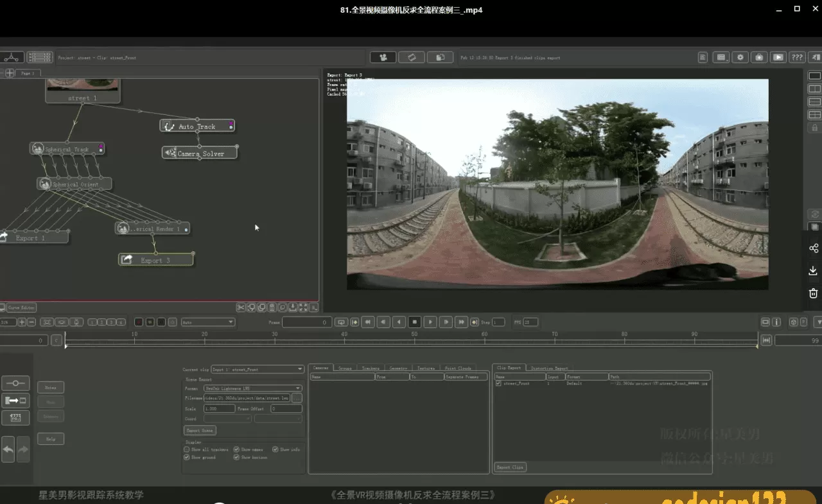This screenshot has width=822, height=504.
Task: Switch to the Distortion Export tab
Action: click(549, 369)
